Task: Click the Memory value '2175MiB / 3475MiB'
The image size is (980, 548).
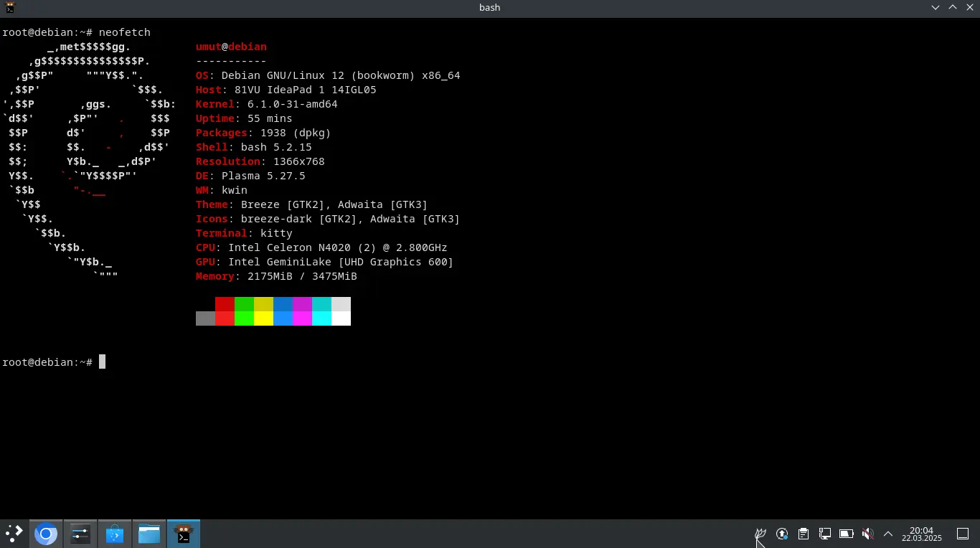Action: [302, 276]
